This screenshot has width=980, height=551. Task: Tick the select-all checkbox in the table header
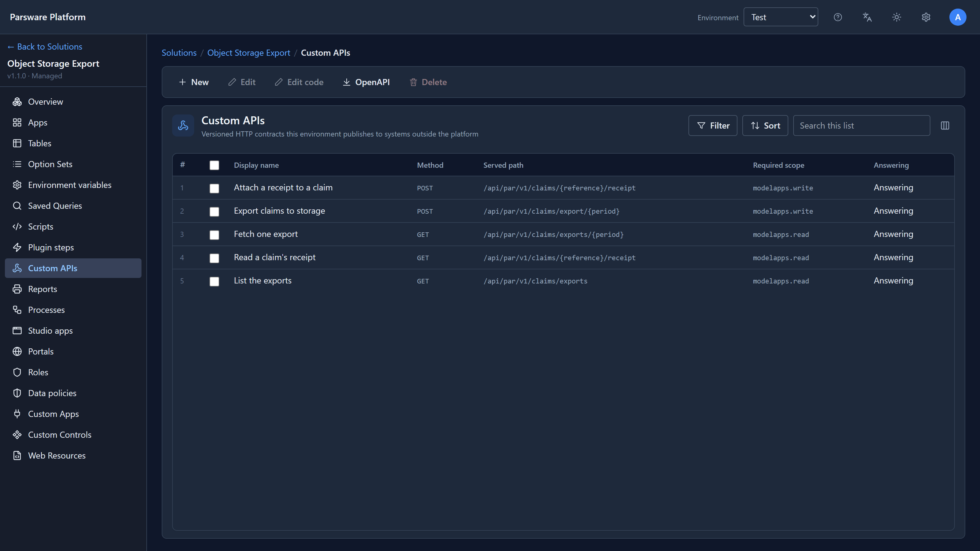point(214,165)
